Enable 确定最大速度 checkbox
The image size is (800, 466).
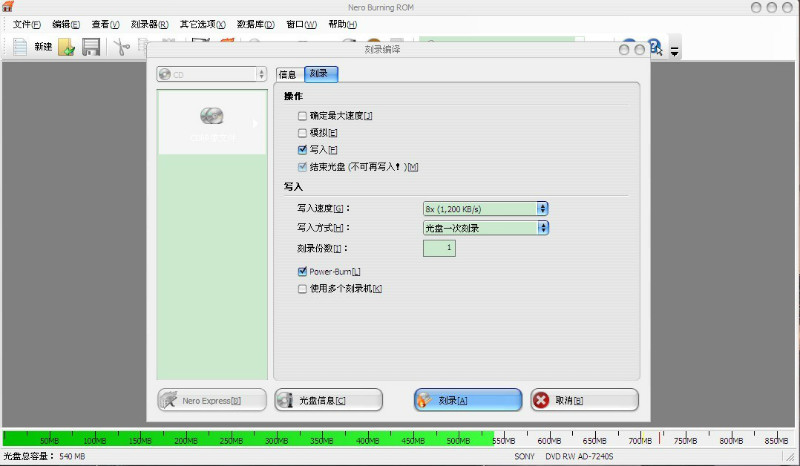tap(302, 116)
